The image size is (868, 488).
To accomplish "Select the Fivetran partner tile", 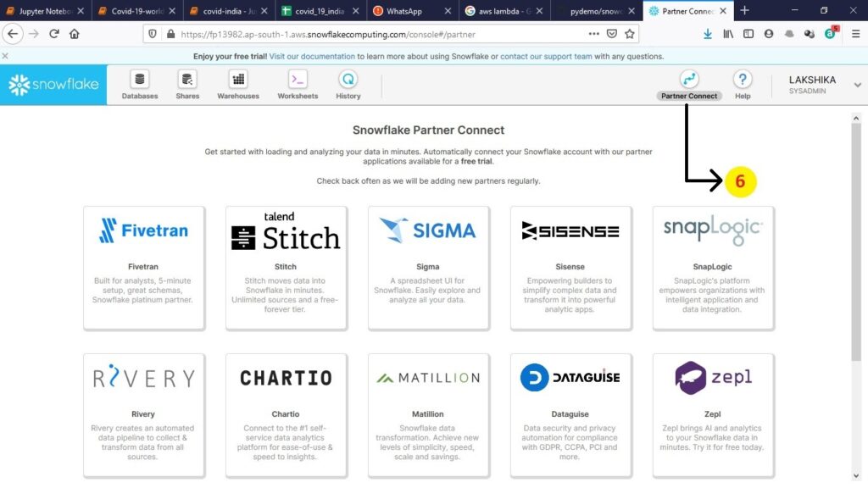I will [143, 267].
